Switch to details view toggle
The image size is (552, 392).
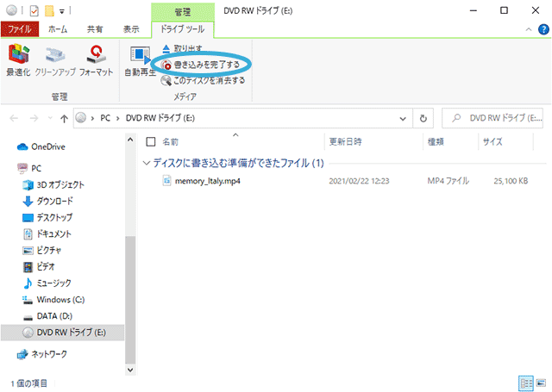[524, 382]
